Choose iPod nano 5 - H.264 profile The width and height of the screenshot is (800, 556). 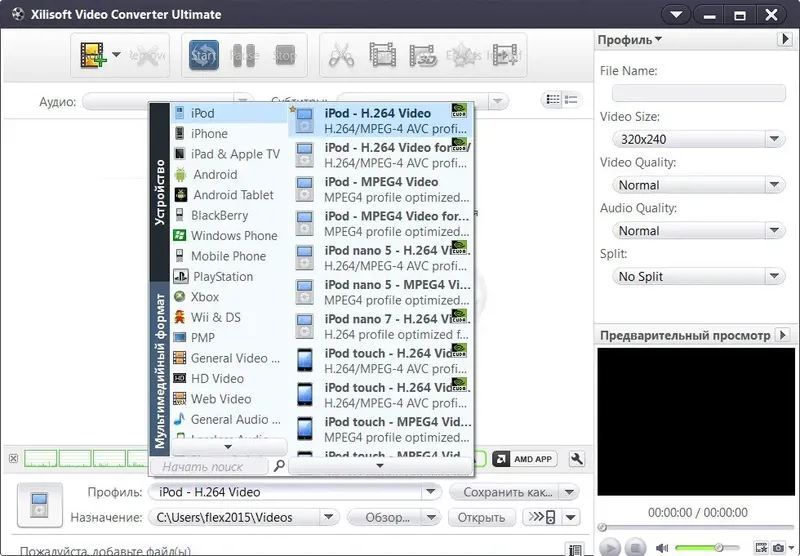pyautogui.click(x=381, y=258)
